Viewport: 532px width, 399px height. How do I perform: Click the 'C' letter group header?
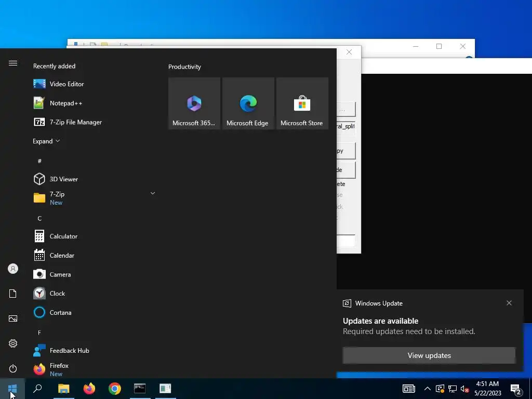pyautogui.click(x=39, y=218)
